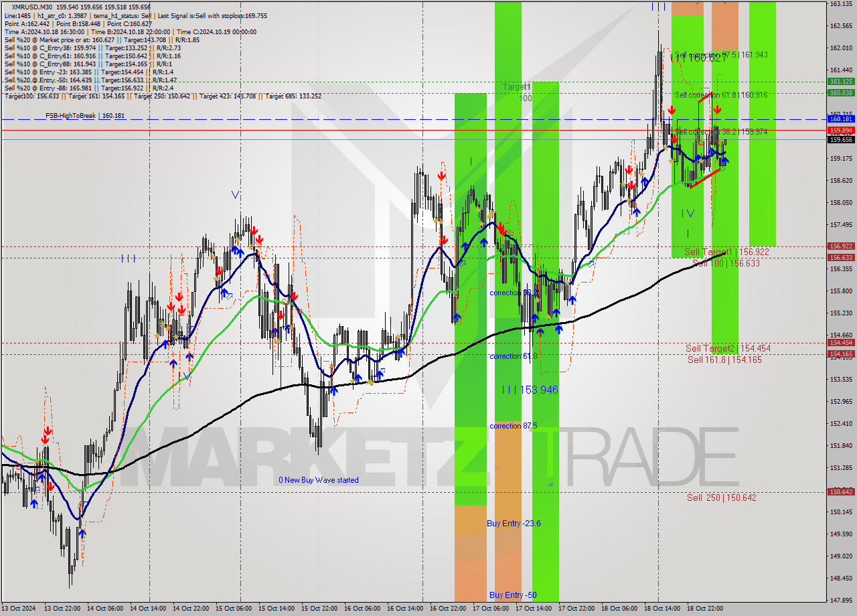Click the '18 Oct 22:00' time axis label
Image resolution: width=857 pixels, height=616 pixels.
pyautogui.click(x=704, y=609)
